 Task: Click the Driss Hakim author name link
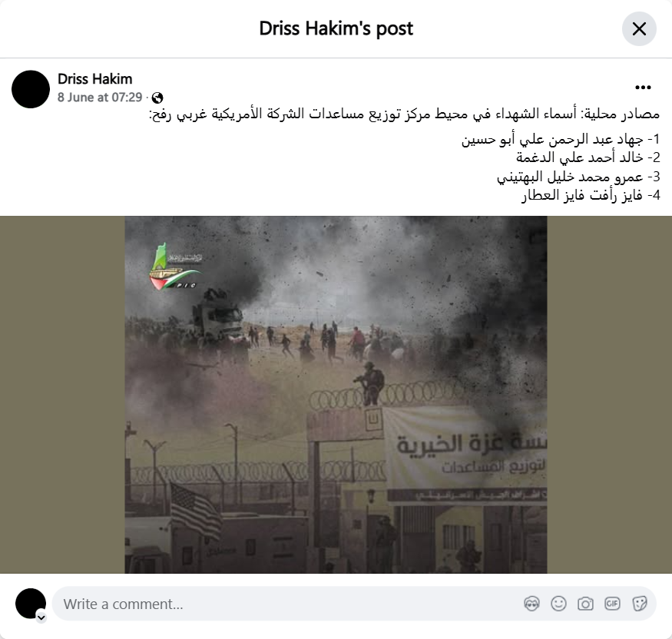click(94, 79)
